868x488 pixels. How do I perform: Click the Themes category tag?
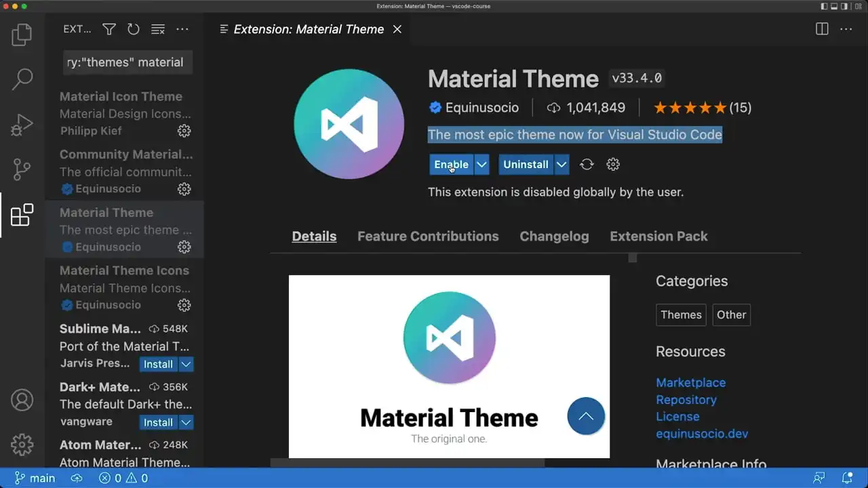click(681, 314)
